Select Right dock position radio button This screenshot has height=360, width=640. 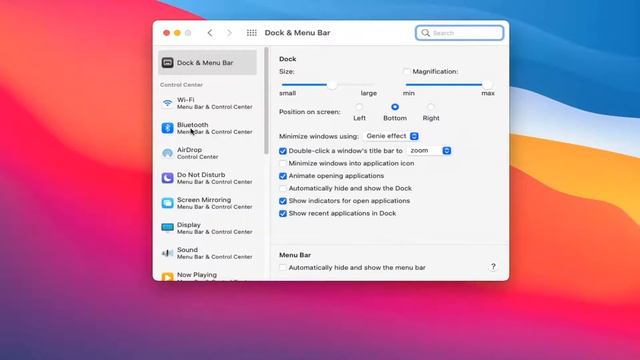(431, 107)
